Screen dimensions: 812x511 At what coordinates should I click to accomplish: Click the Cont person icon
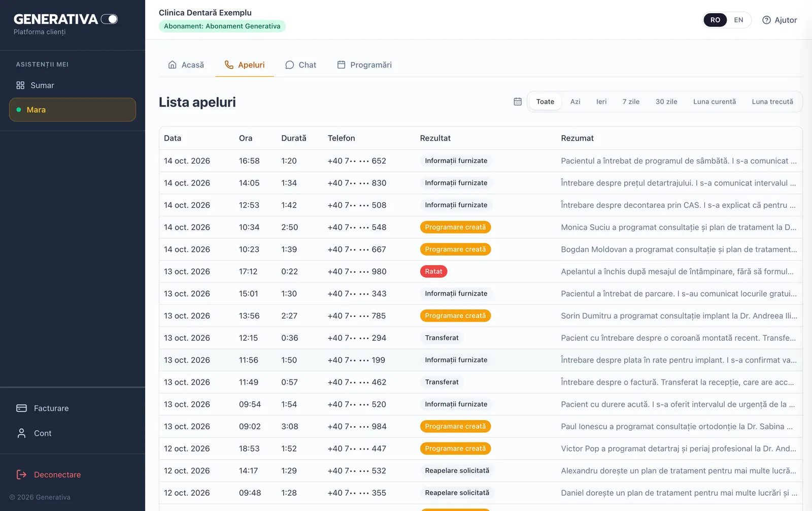point(21,433)
